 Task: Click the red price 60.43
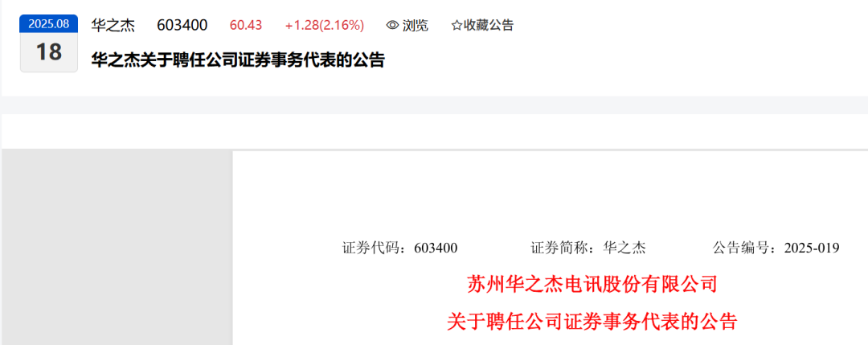point(246,25)
